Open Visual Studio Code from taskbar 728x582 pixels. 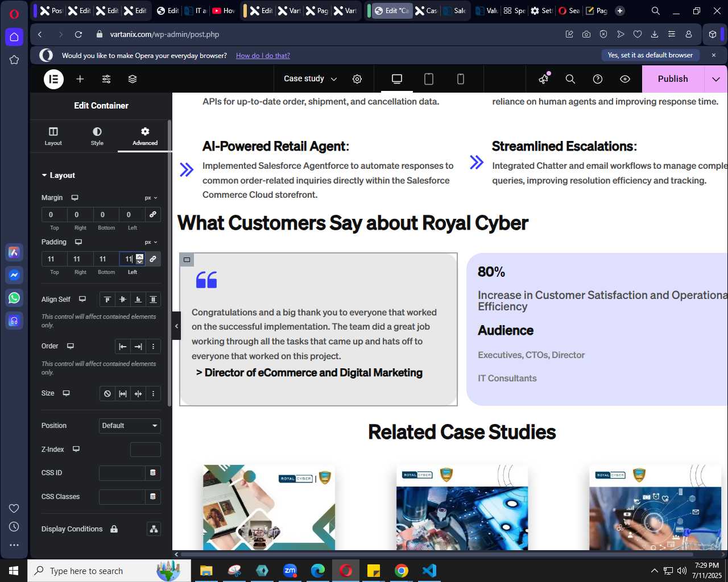click(429, 571)
